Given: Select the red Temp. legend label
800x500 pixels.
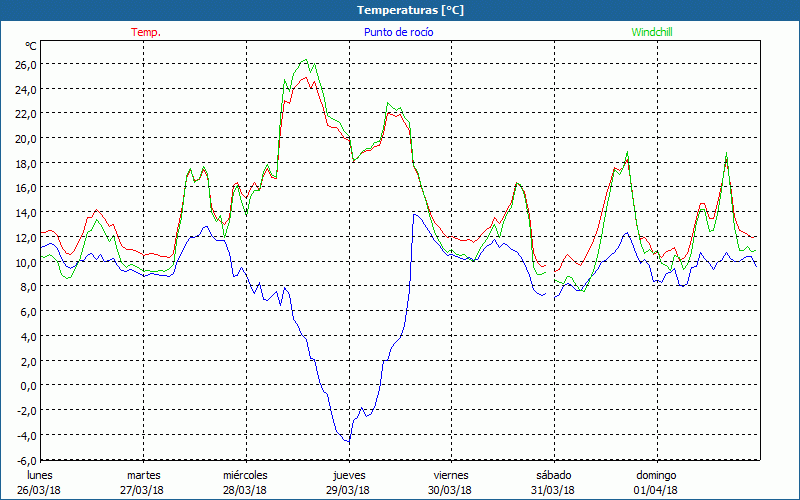Looking at the screenshot, I should point(145,32).
